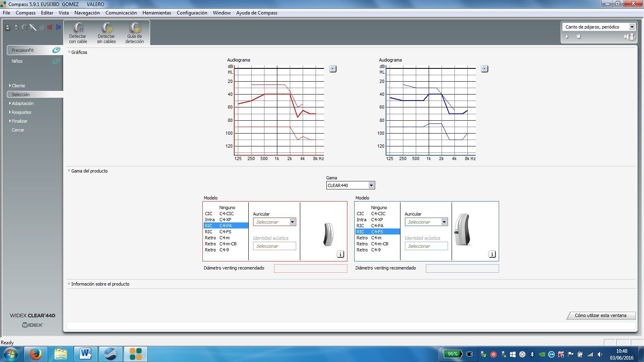This screenshot has height=362, width=644.
Task: Mute the right ear with the red speaker icon
Action: [x=50, y=27]
